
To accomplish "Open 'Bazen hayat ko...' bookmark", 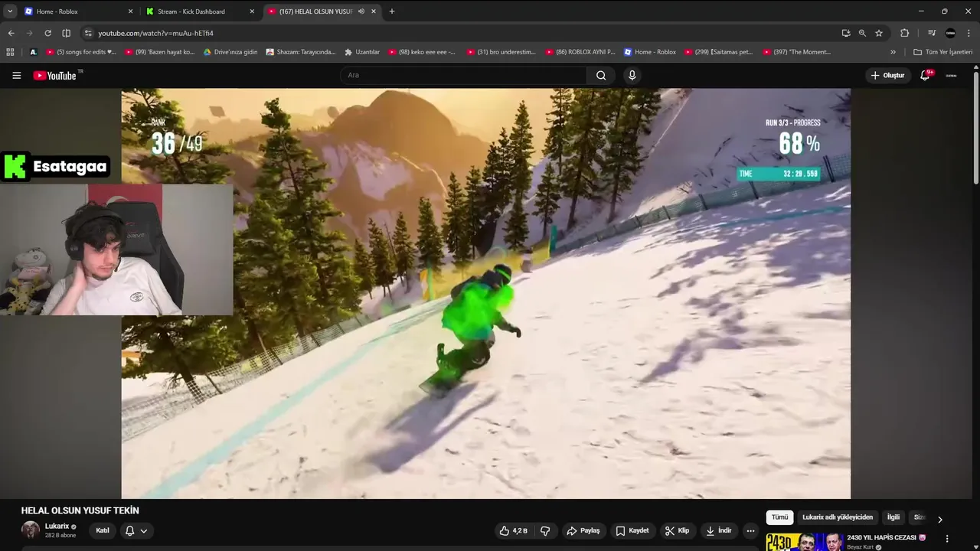I will [x=159, y=52].
